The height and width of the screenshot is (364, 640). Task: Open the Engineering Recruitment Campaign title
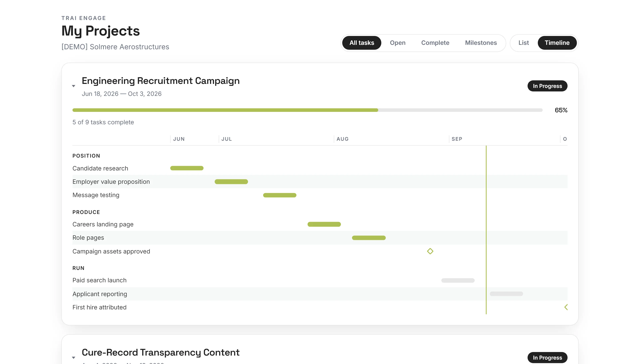160,81
